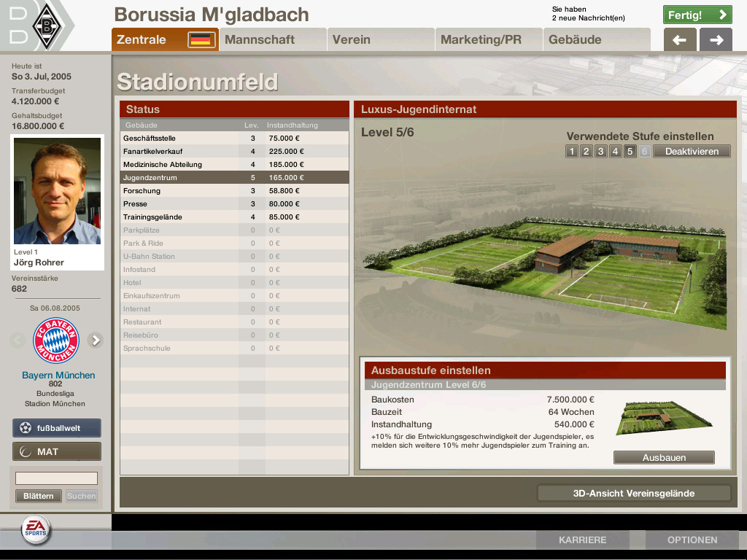Screen dimensions: 747x560
Task: Click the Borussia M'gladbach club crest
Action: 48,26
